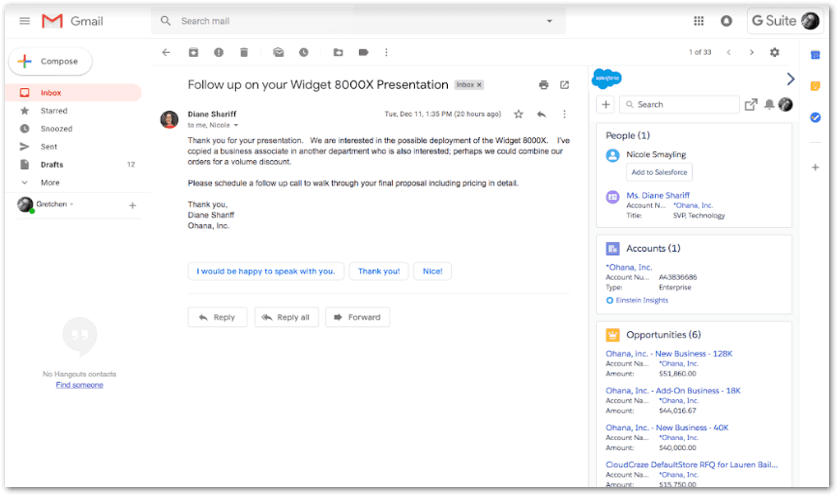This screenshot has width=838, height=496.
Task: Star the email from Diane Shariff
Action: (x=518, y=114)
